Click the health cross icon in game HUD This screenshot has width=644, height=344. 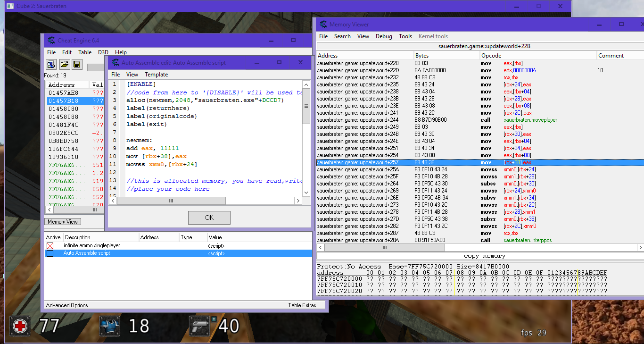20,326
